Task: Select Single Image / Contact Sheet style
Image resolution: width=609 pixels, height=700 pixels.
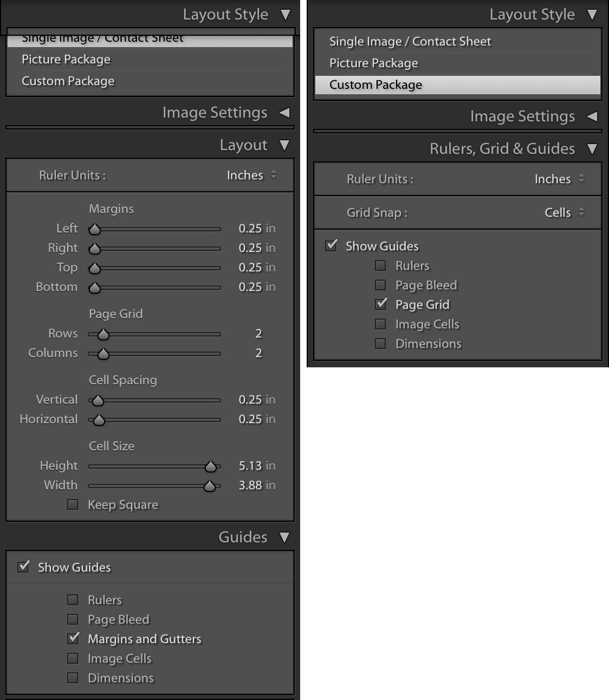Action: (x=102, y=38)
